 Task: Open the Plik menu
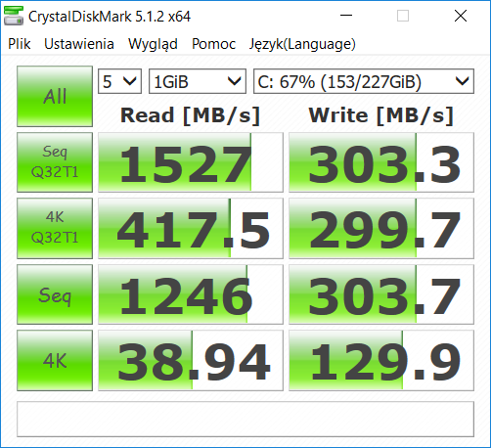click(x=20, y=44)
